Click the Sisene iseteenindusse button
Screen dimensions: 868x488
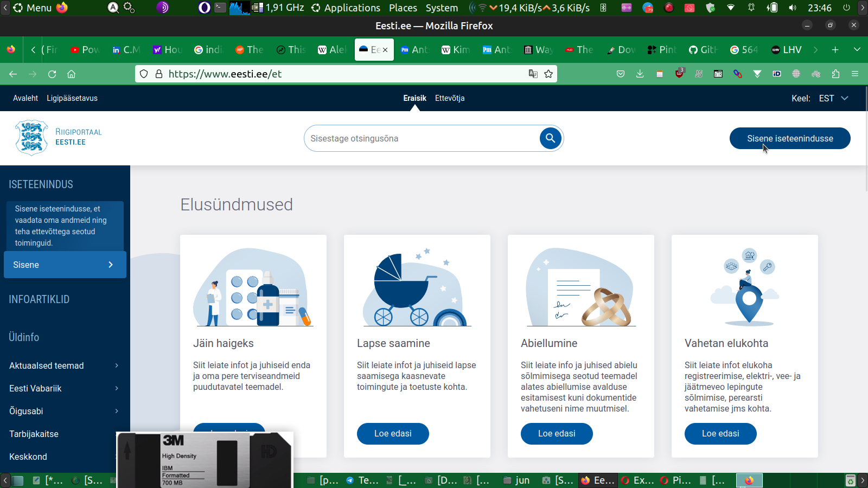(x=790, y=138)
